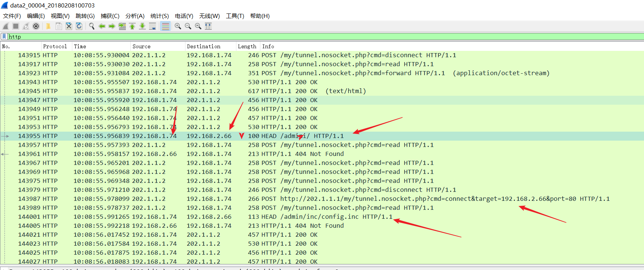Select packet 144023 row
644x270 pixels.
[x=322, y=244]
